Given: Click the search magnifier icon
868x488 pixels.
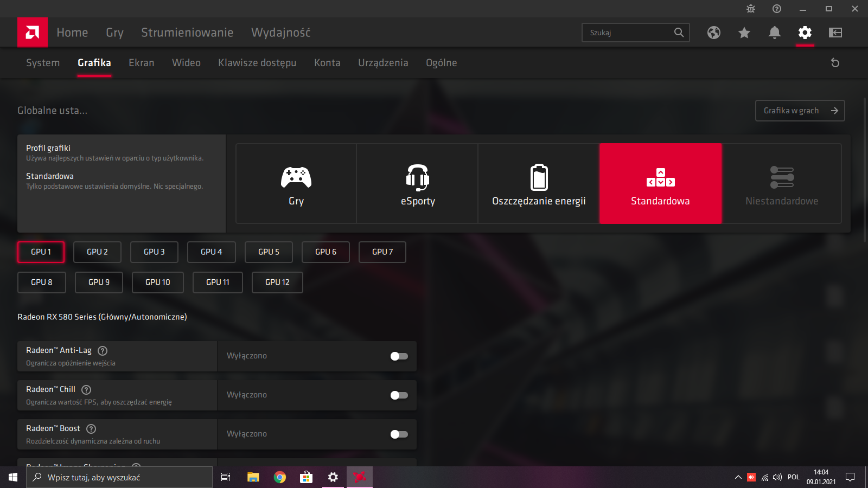Looking at the screenshot, I should tap(679, 33).
